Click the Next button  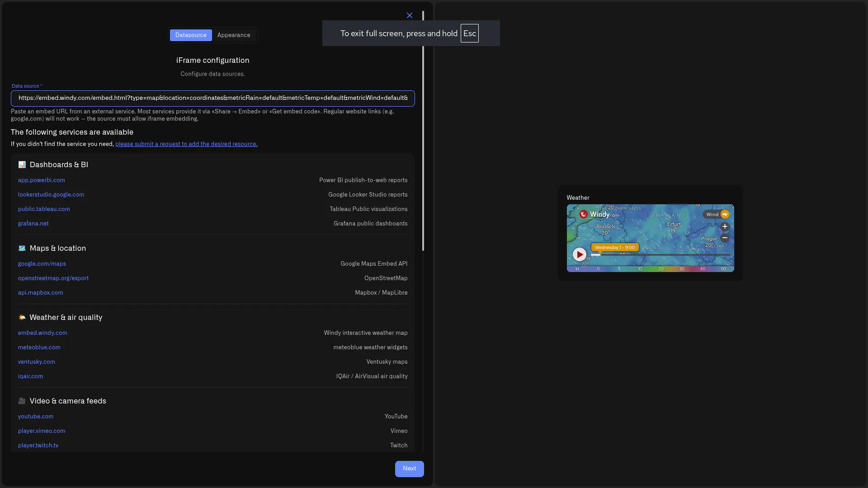click(409, 469)
